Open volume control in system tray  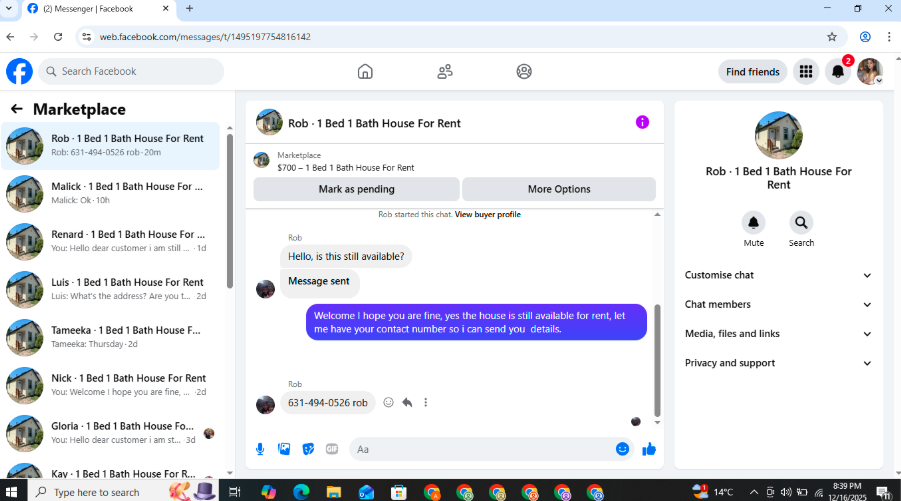pos(786,492)
